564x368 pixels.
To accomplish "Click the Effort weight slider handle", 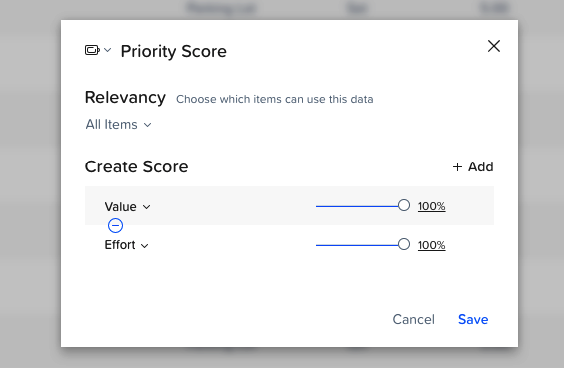I will [x=404, y=244].
